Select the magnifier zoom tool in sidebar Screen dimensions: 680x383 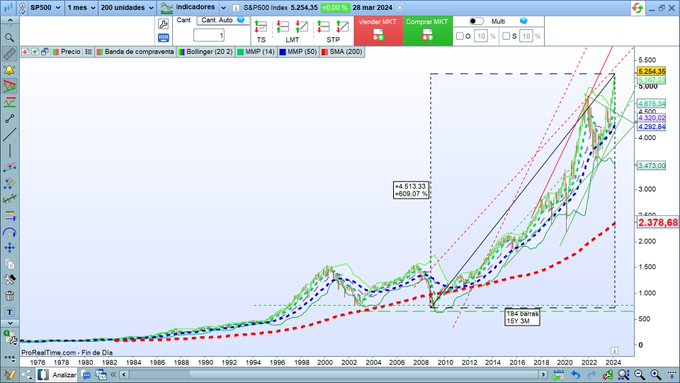pos(9,38)
